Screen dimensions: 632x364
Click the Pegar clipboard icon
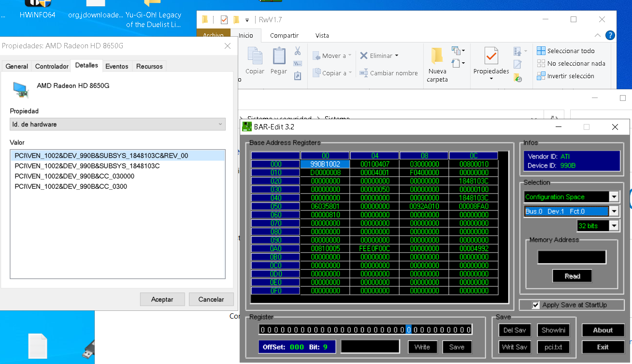[279, 56]
